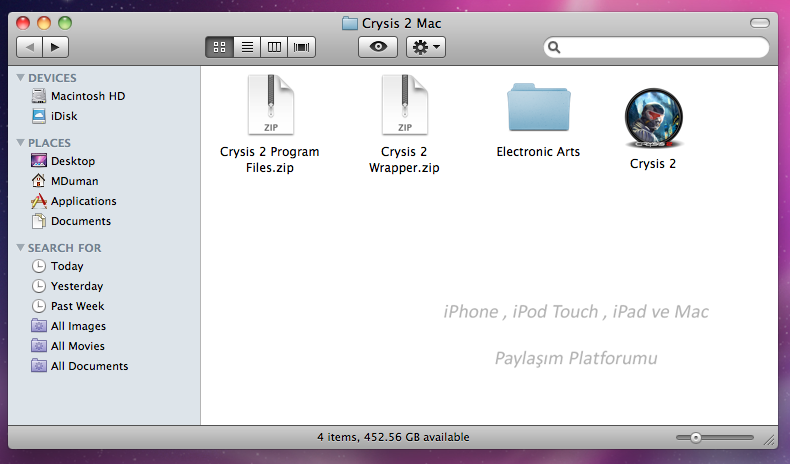Select the Today search clock icon
Screen dimensions: 790x464
[39, 266]
